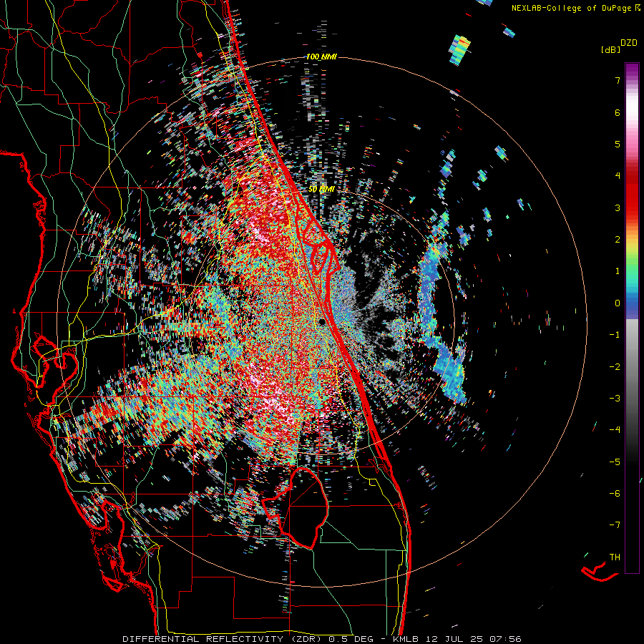Viewport: 644px width, 644px height.
Task: Click the DZD product label
Action: (628, 43)
